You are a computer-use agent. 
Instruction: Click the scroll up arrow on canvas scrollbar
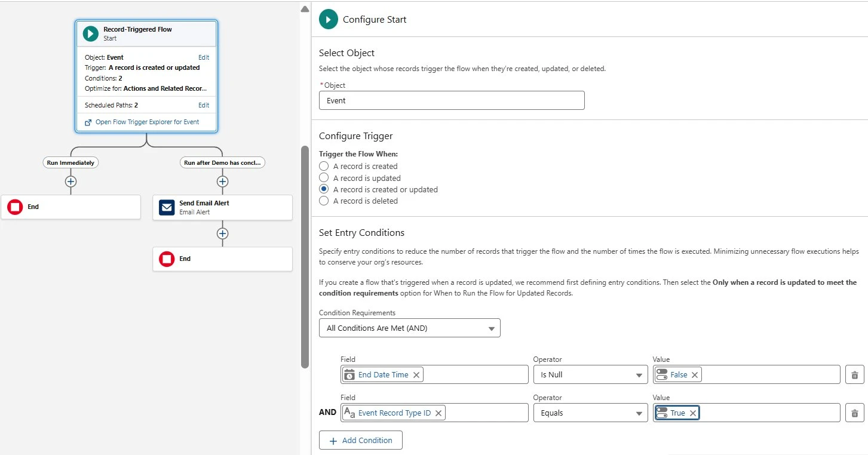click(x=305, y=8)
